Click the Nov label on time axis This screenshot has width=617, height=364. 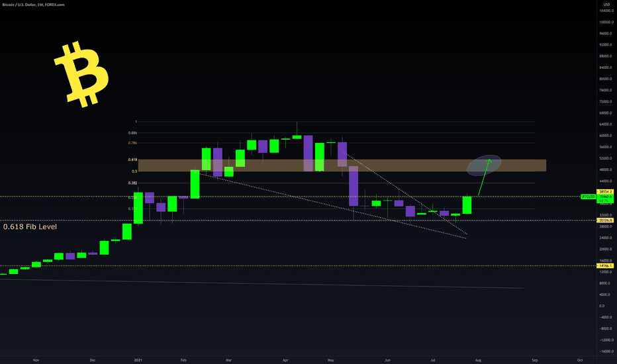click(x=36, y=360)
